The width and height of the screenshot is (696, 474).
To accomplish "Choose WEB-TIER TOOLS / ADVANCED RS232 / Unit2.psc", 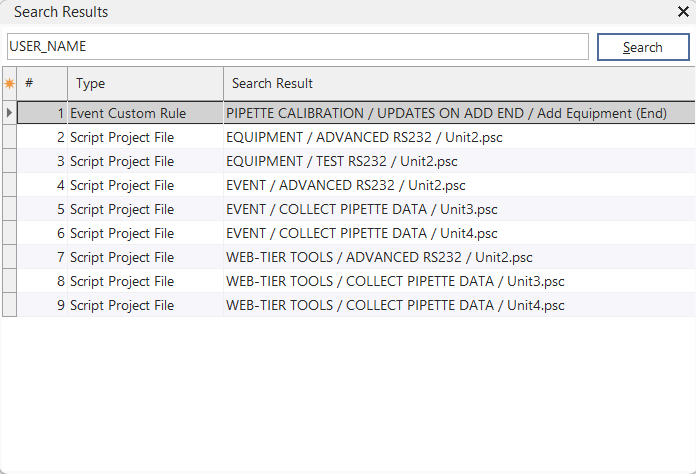I will pos(379,257).
